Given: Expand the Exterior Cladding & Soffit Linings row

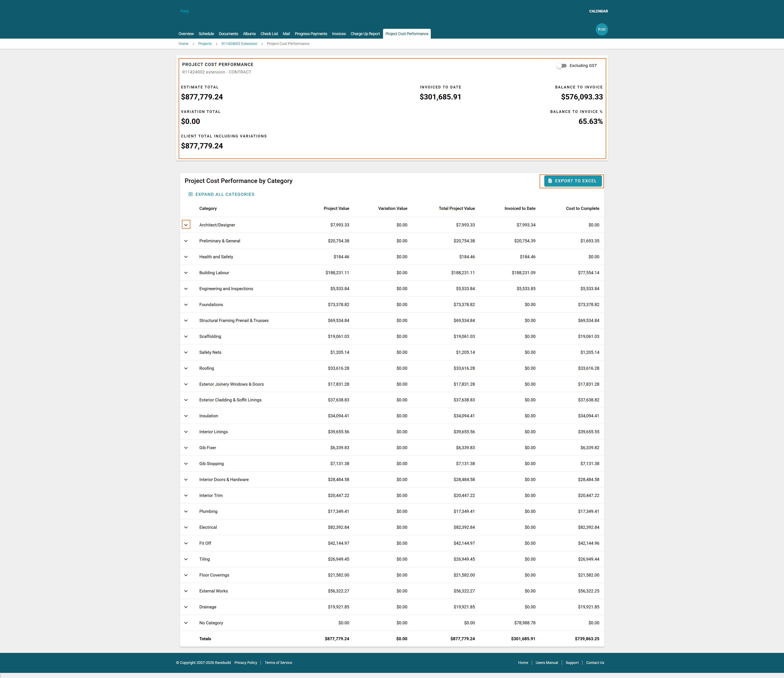Looking at the screenshot, I should click(x=186, y=400).
